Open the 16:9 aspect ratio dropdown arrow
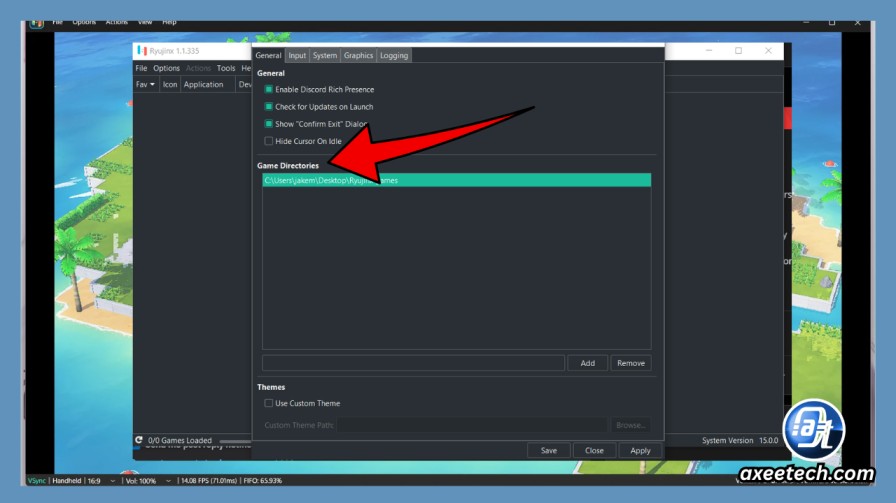Screen dimensions: 896x503 (113, 481)
